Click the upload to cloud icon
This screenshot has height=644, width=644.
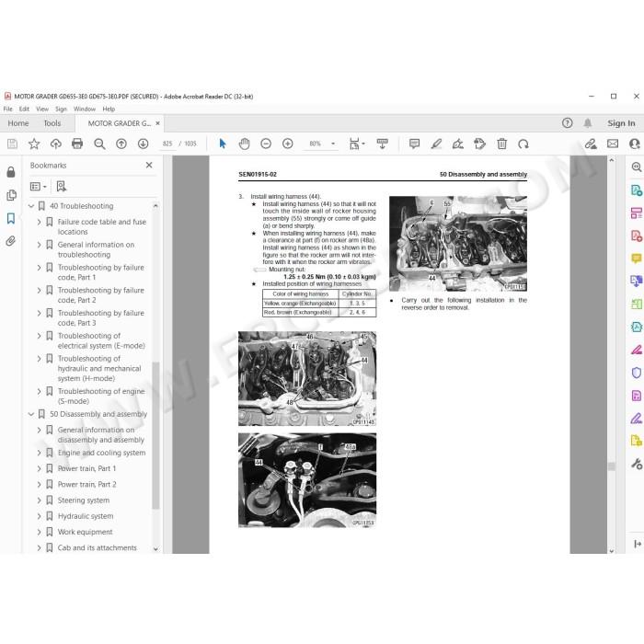[x=56, y=144]
